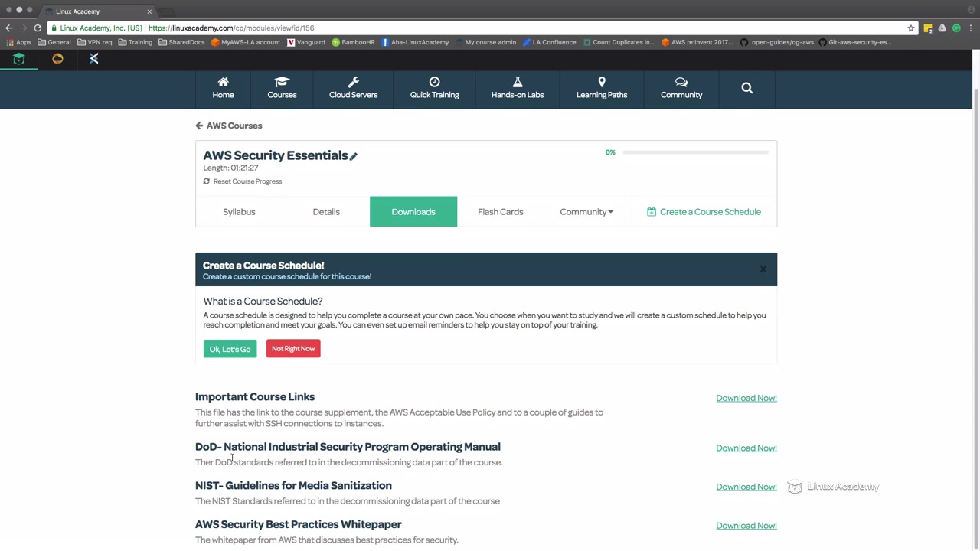Open Hands-on Labs flask icon

pyautogui.click(x=518, y=82)
